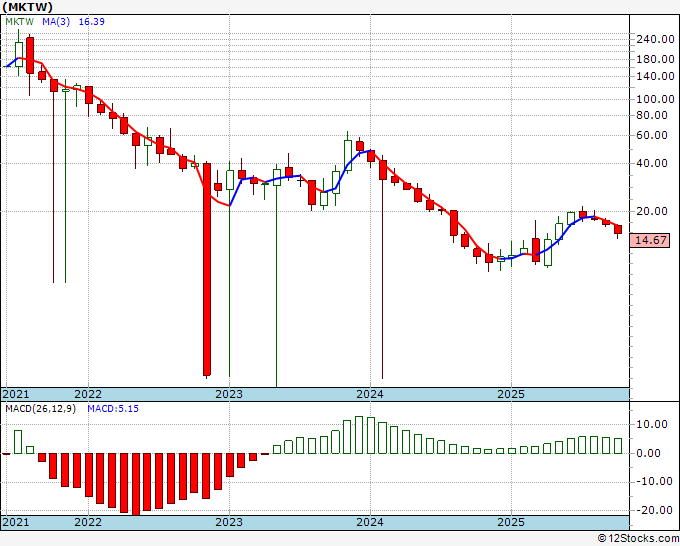Click the 100.00 price axis label
The image size is (680, 546).
coord(655,99)
